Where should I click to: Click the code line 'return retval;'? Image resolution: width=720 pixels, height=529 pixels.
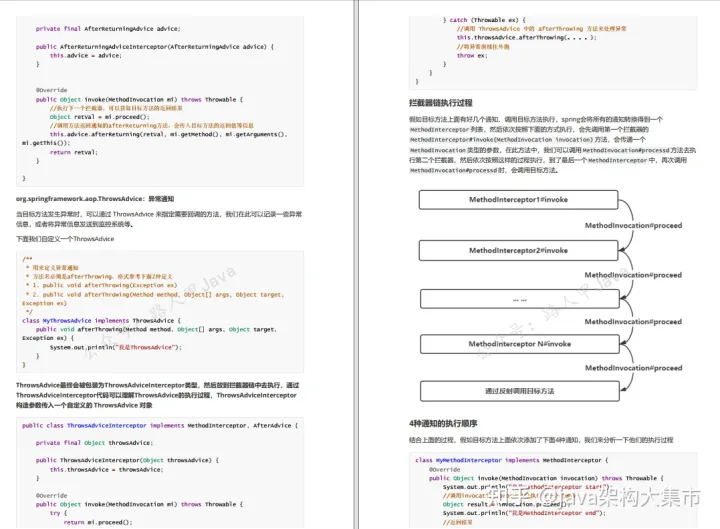pos(73,152)
